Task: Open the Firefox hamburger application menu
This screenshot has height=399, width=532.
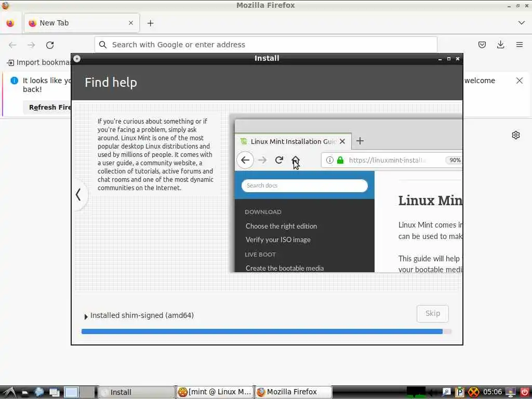Action: coord(519,45)
